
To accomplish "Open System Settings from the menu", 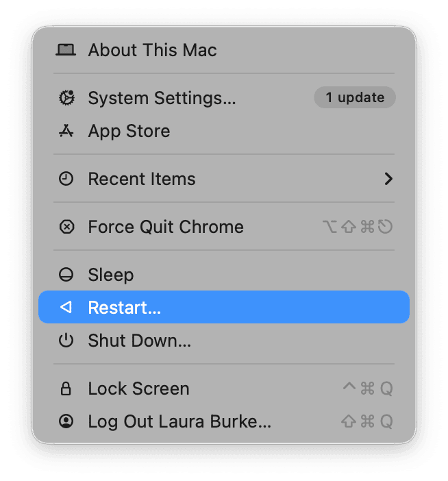I will 162,98.
